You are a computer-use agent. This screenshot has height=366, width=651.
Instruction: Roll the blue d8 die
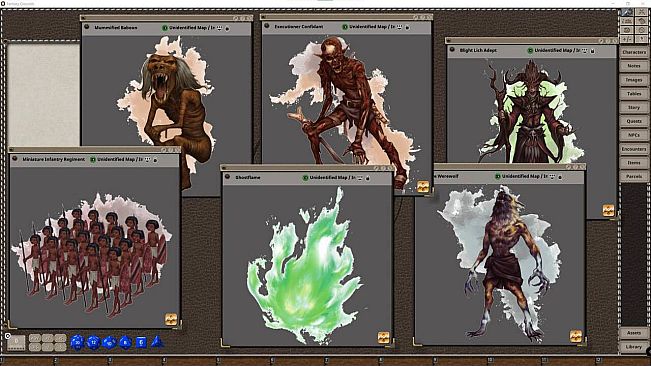pos(125,342)
